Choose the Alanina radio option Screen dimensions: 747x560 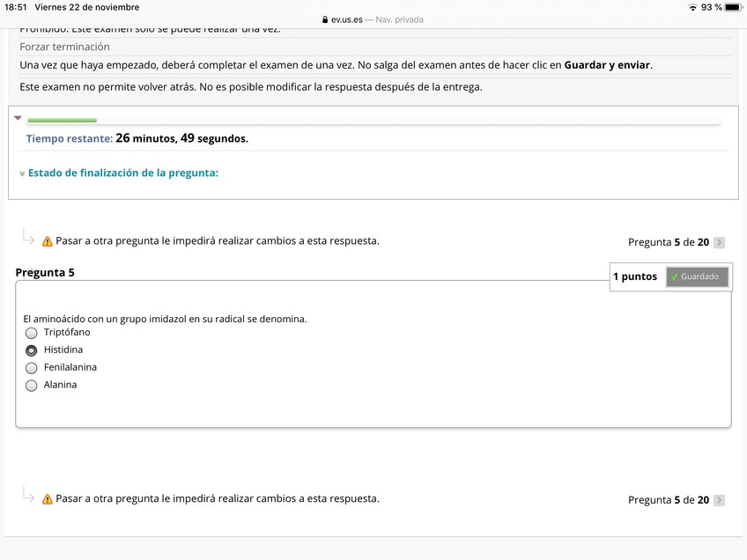point(32,386)
